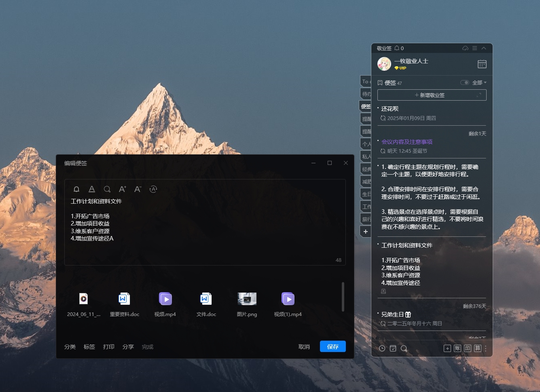Save the note with the blue 保存 button

[x=333, y=346]
